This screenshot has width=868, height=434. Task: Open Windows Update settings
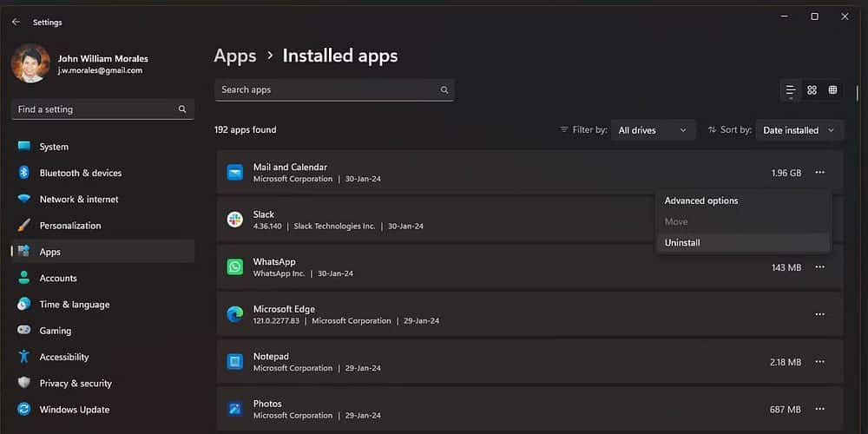point(103,410)
